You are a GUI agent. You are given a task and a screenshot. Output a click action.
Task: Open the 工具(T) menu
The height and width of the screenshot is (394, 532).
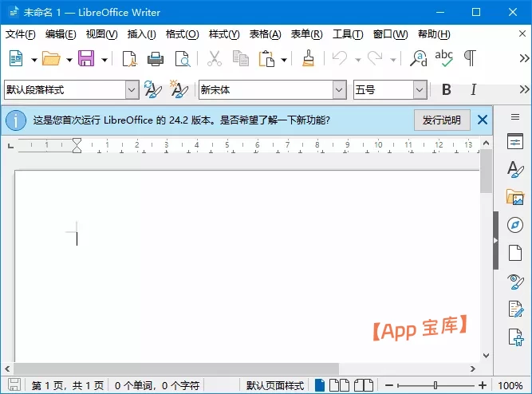347,34
